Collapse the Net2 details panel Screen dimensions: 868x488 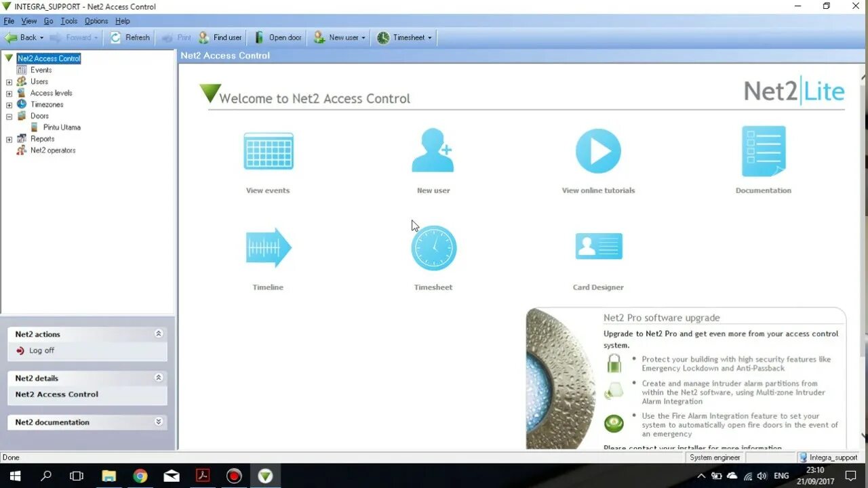tap(159, 378)
